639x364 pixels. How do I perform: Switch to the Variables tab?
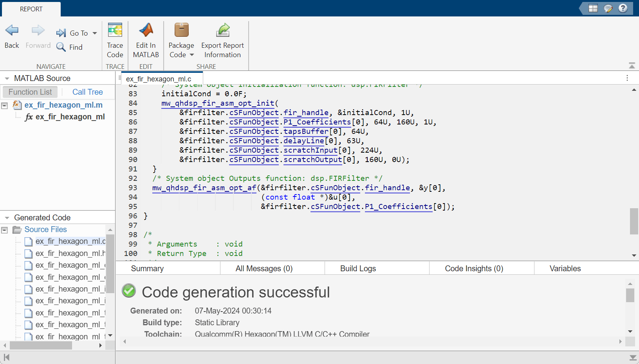[565, 268]
